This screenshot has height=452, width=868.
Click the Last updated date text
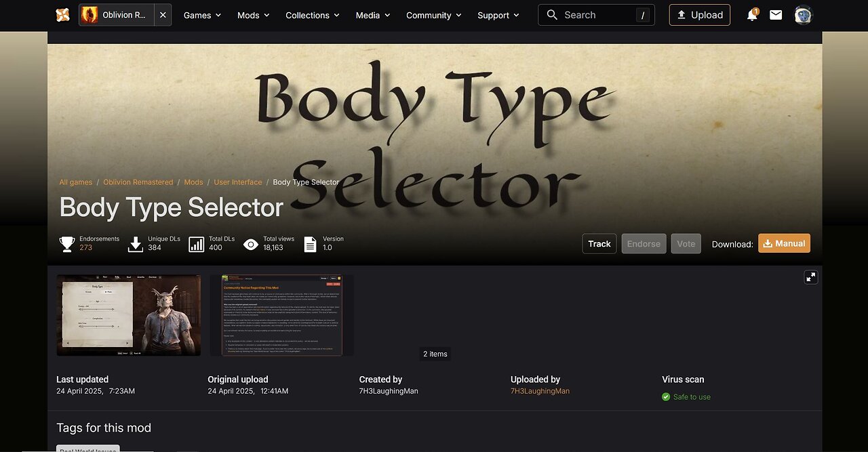click(x=96, y=391)
